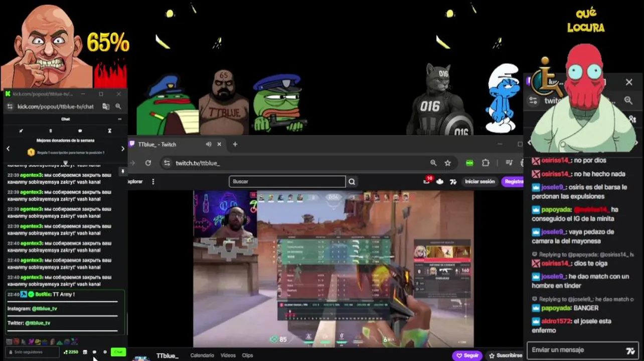The image size is (644, 361).
Task: Open Twitch notifications inbox with 10 badge
Action: coord(427,180)
